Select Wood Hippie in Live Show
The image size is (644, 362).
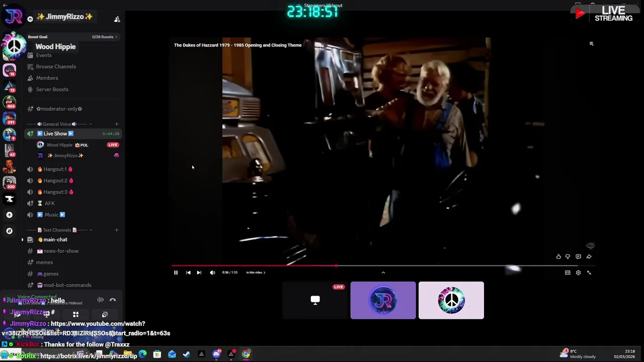pyautogui.click(x=59, y=145)
